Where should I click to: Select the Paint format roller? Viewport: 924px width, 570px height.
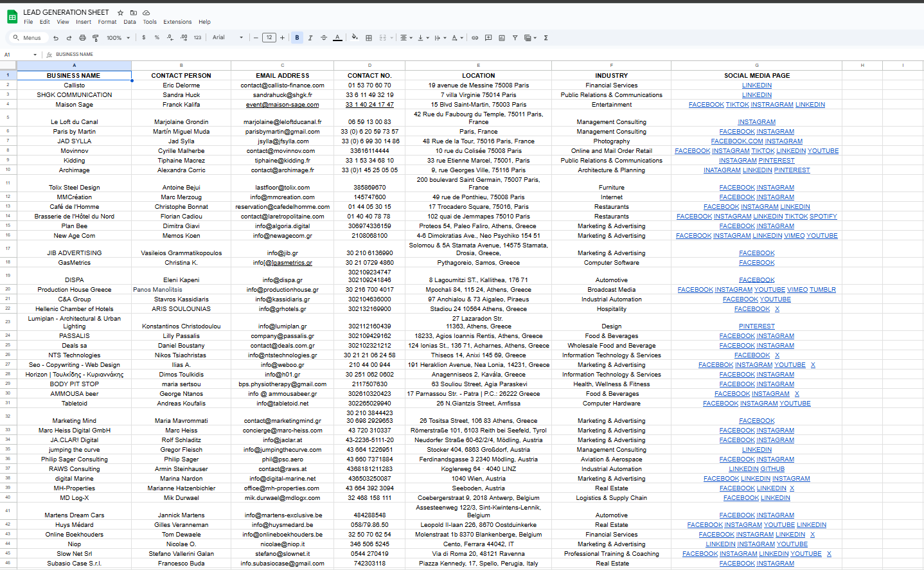[96, 38]
